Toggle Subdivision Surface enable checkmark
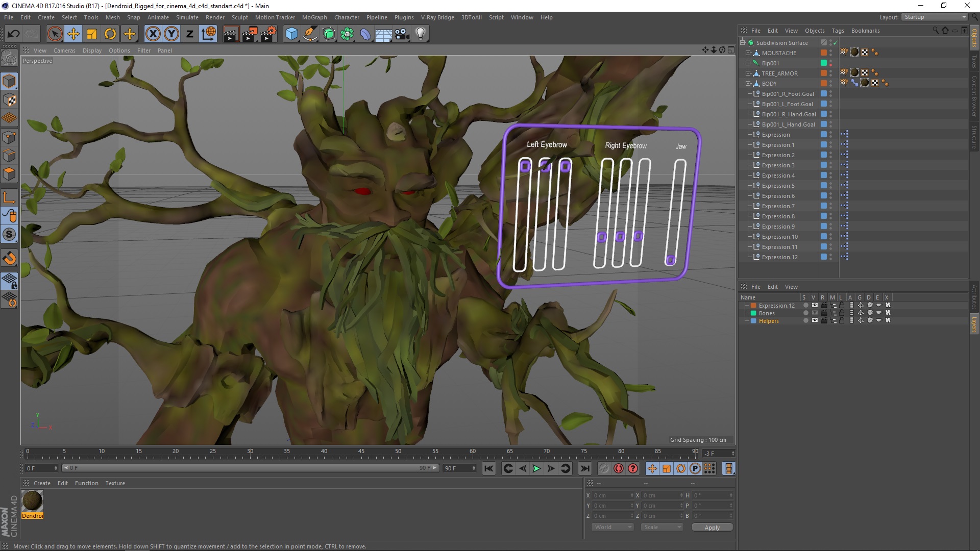The height and width of the screenshot is (551, 980). tap(836, 43)
